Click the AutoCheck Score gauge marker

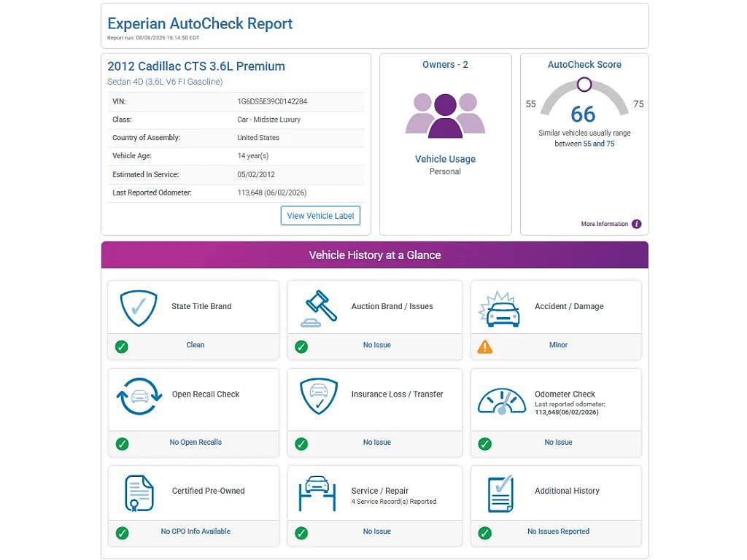pyautogui.click(x=584, y=85)
